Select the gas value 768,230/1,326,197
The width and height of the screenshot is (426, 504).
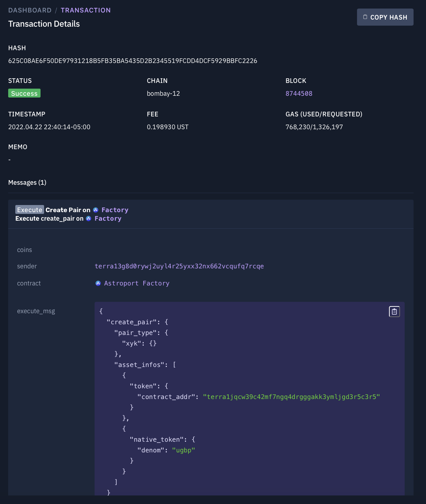click(314, 127)
